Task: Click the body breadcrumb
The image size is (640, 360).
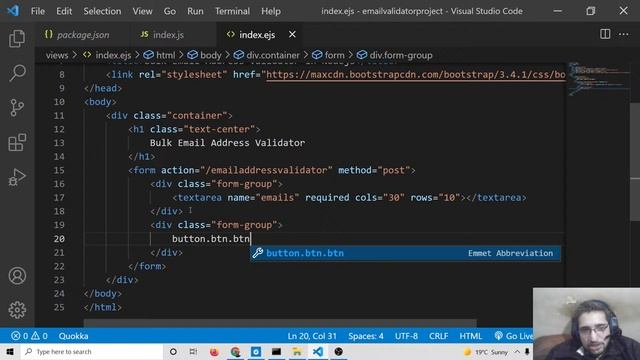Action: coord(204,55)
